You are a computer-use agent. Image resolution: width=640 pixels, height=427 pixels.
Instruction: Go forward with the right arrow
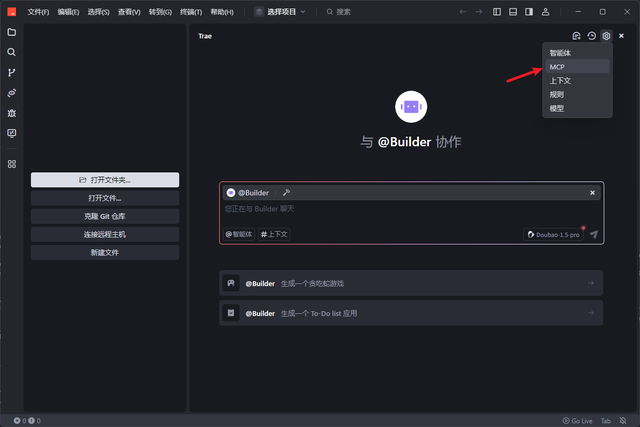point(479,12)
